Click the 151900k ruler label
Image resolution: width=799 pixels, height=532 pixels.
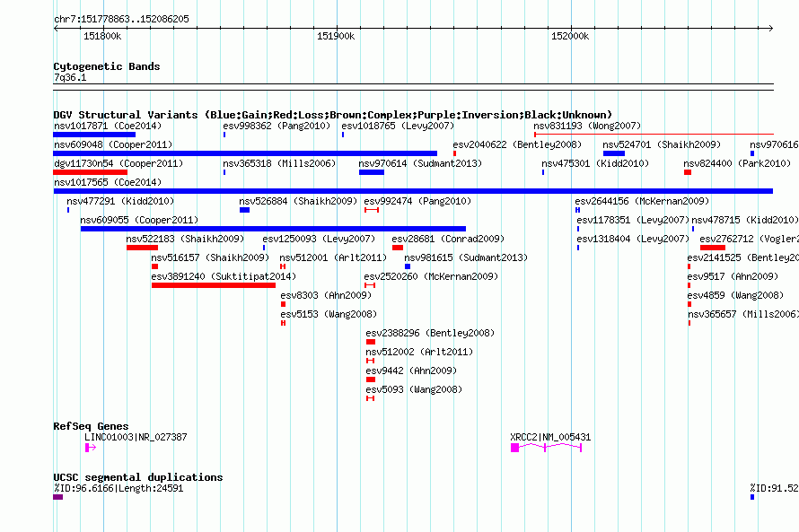click(335, 36)
